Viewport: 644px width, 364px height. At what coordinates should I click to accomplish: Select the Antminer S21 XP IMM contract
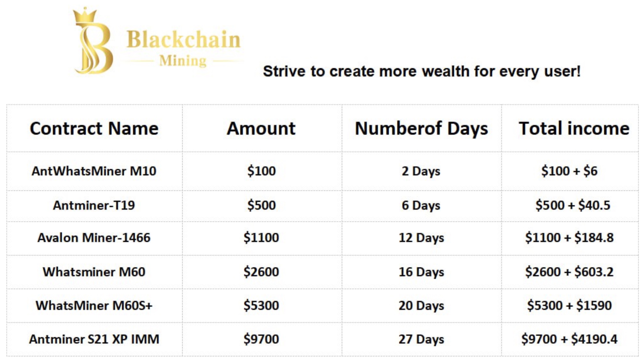coord(94,339)
